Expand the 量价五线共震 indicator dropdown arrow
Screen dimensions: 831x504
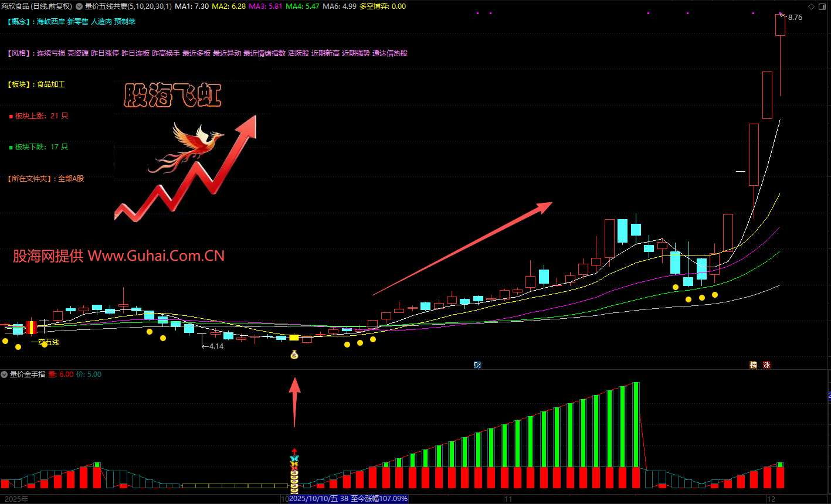(79, 6)
